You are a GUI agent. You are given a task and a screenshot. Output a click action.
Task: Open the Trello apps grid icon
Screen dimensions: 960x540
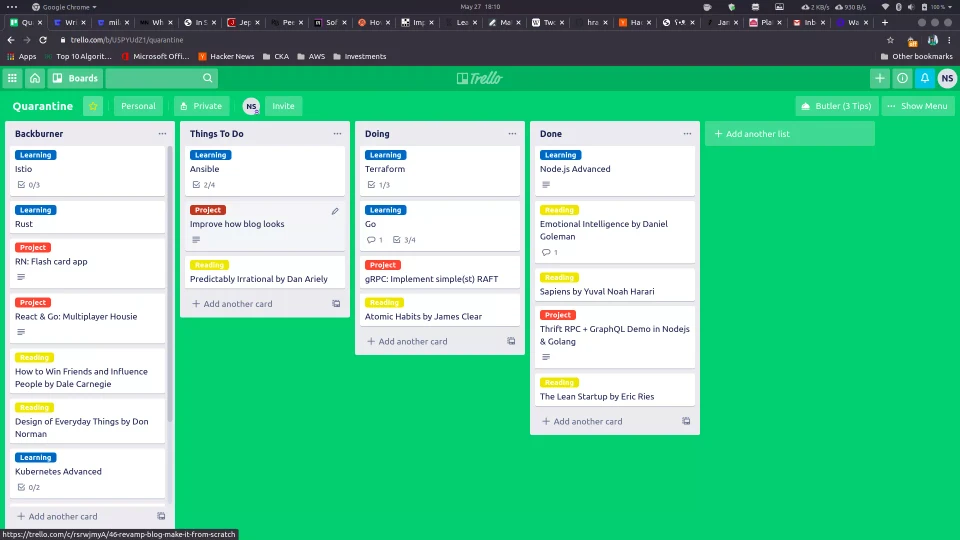[x=12, y=78]
